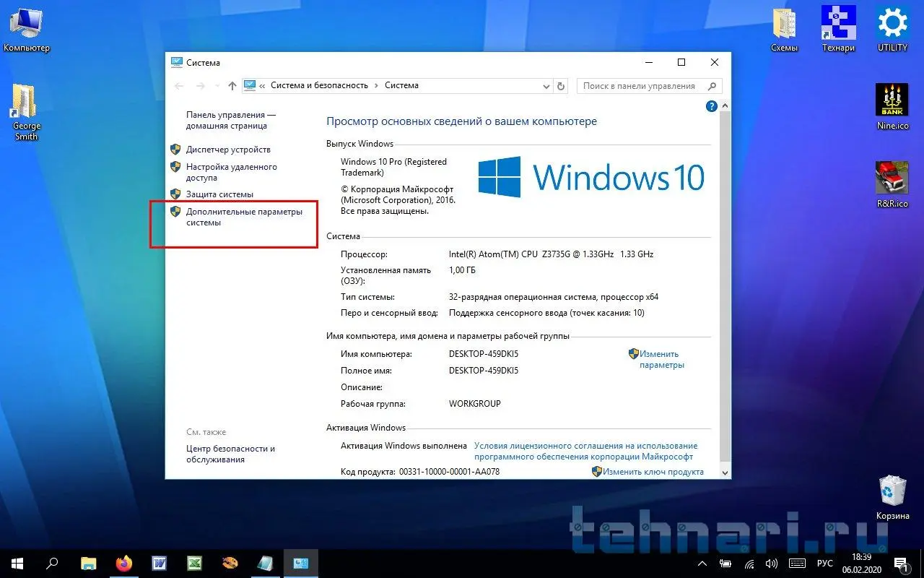Open Панель управления домашняя страница
The height and width of the screenshot is (578, 924).
[231, 120]
